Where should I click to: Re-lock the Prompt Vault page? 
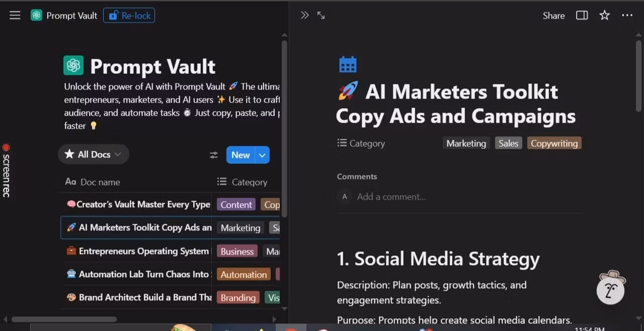[129, 16]
